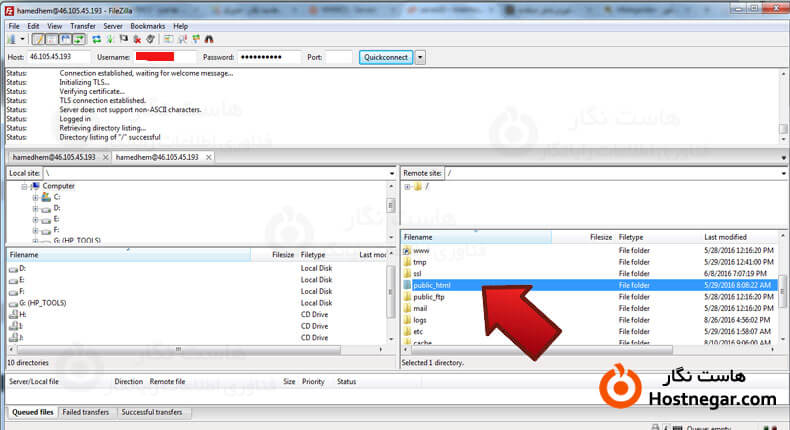This screenshot has height=430, width=790.
Task: Open the Edit menu
Action: [33, 26]
